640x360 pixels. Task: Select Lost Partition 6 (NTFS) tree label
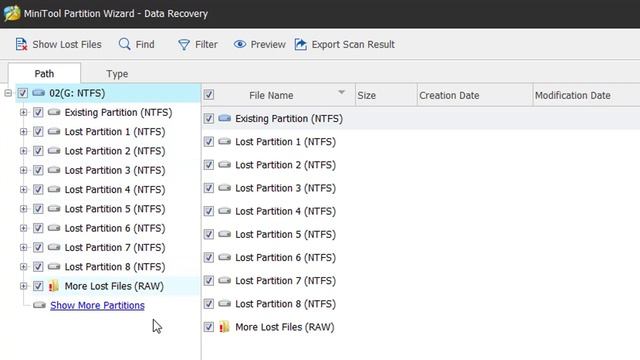point(115,228)
